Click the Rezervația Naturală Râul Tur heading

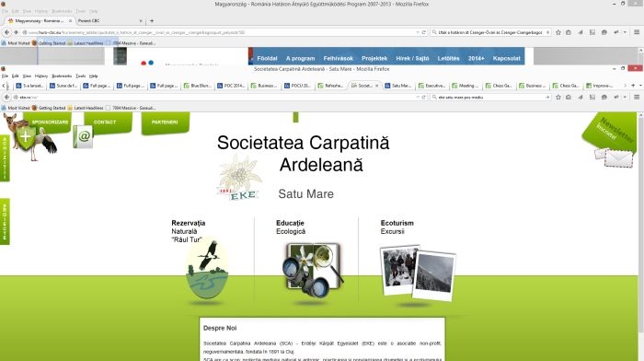[x=188, y=231]
